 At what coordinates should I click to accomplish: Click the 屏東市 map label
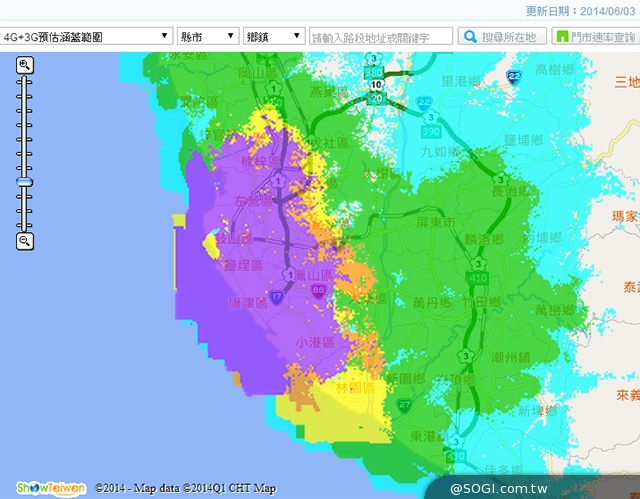[x=436, y=223]
